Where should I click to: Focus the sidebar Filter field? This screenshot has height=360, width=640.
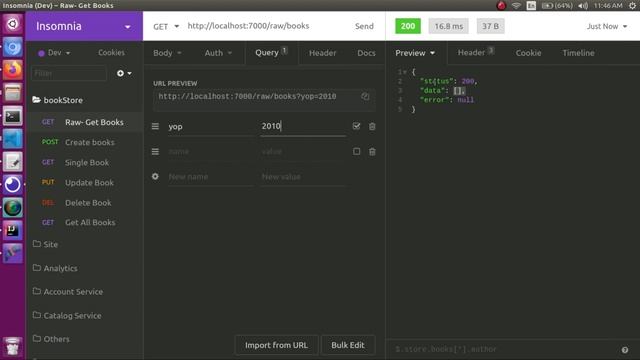(69, 73)
